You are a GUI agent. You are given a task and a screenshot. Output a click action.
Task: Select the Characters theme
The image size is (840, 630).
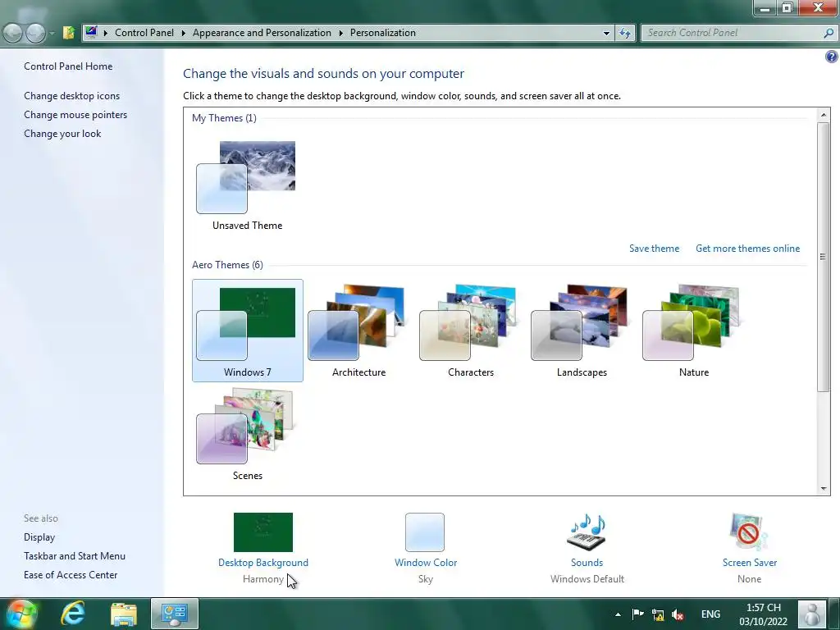[470, 331]
